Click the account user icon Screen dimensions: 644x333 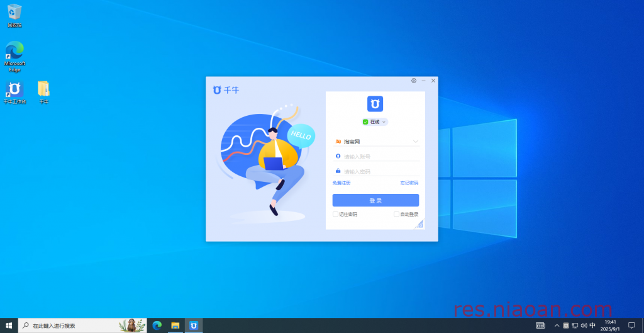338,156
